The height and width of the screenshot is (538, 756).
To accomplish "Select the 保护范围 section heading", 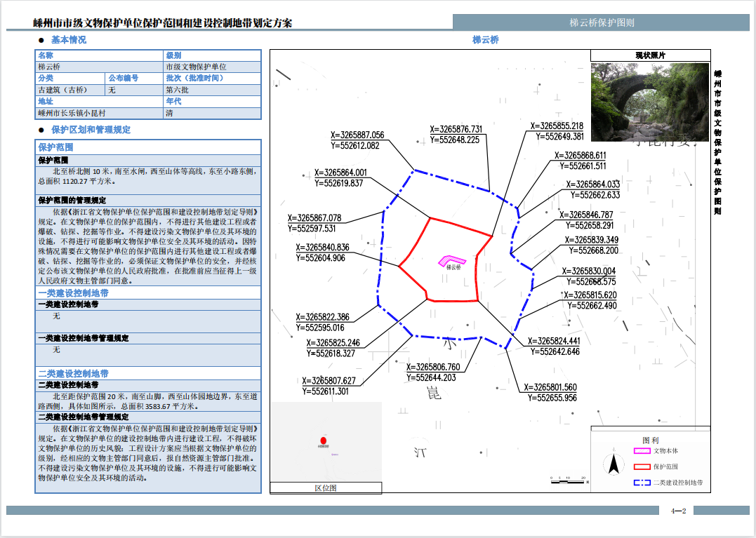I will pyautogui.click(x=55, y=147).
